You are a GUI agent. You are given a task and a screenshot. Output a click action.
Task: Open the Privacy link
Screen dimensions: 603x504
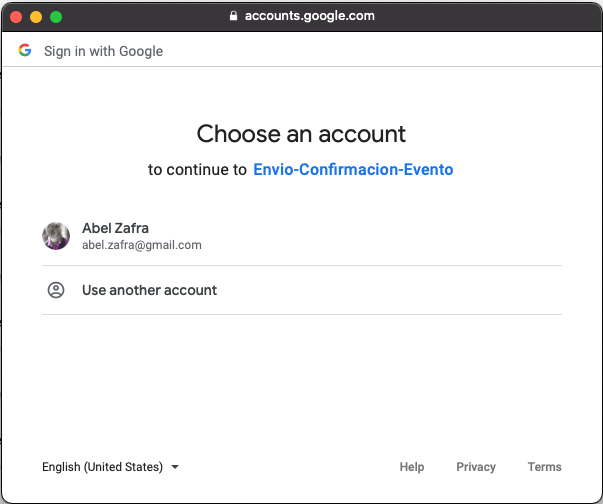point(476,467)
